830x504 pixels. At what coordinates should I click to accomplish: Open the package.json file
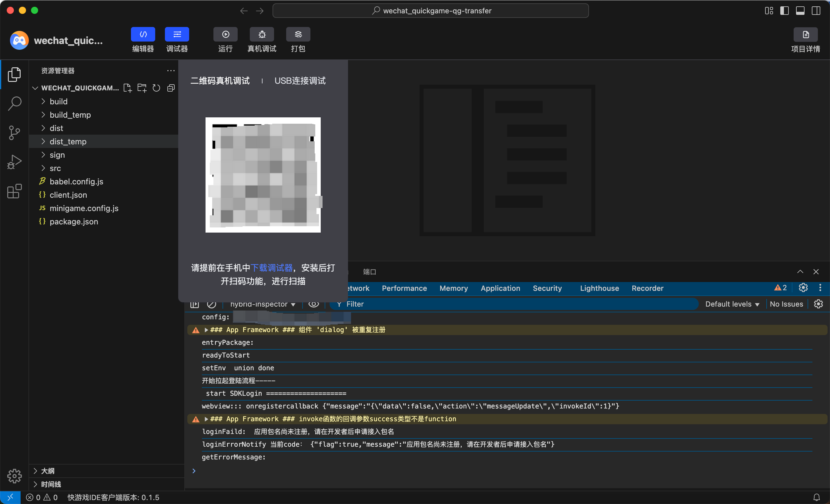pyautogui.click(x=74, y=221)
